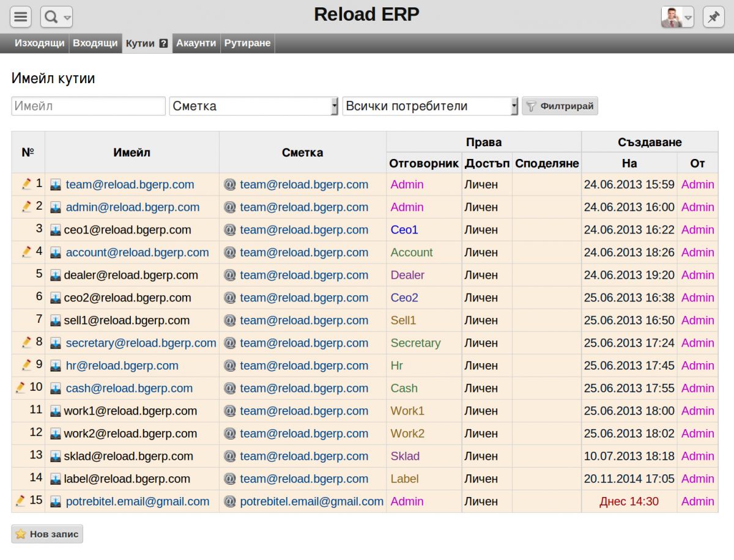Click the pin icon button
This screenshot has height=560, width=734.
click(713, 17)
